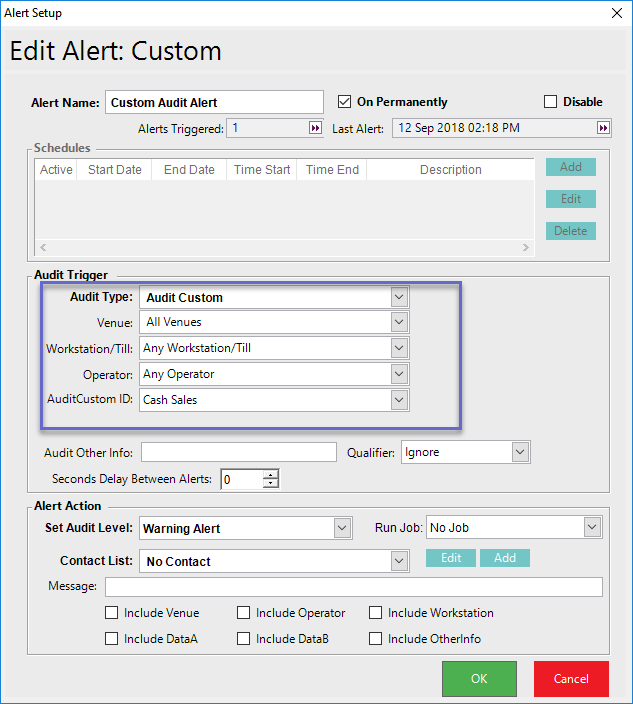633x704 pixels.
Task: Decrease Seconds Delay with the down spinner arrow
Action: click(270, 484)
